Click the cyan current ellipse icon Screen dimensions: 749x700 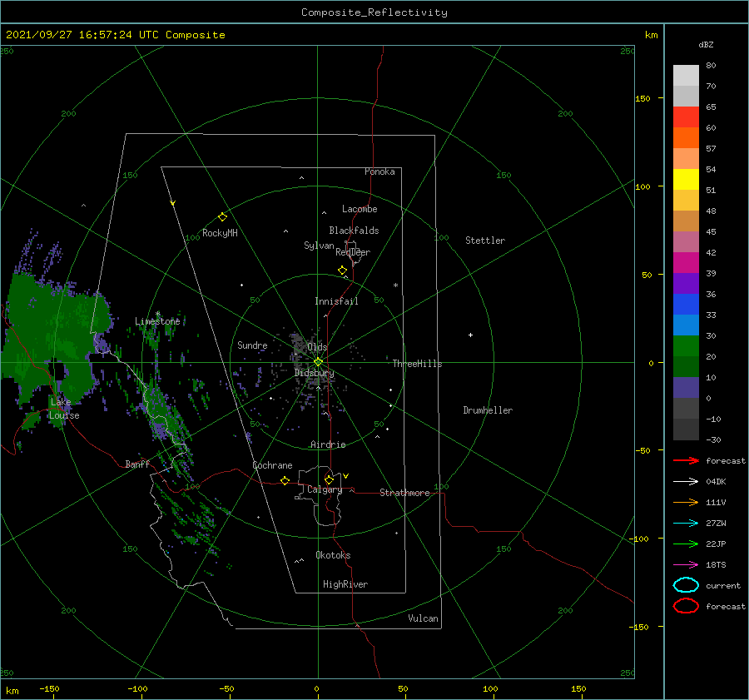tap(686, 585)
